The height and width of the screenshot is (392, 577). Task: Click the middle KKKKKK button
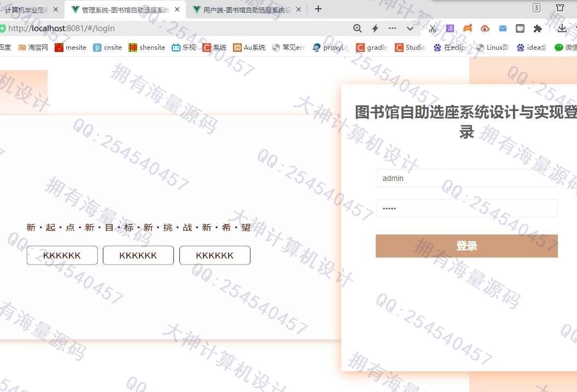click(138, 255)
